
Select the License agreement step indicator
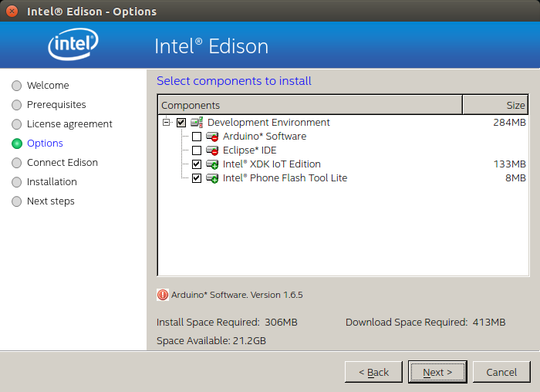click(16, 124)
